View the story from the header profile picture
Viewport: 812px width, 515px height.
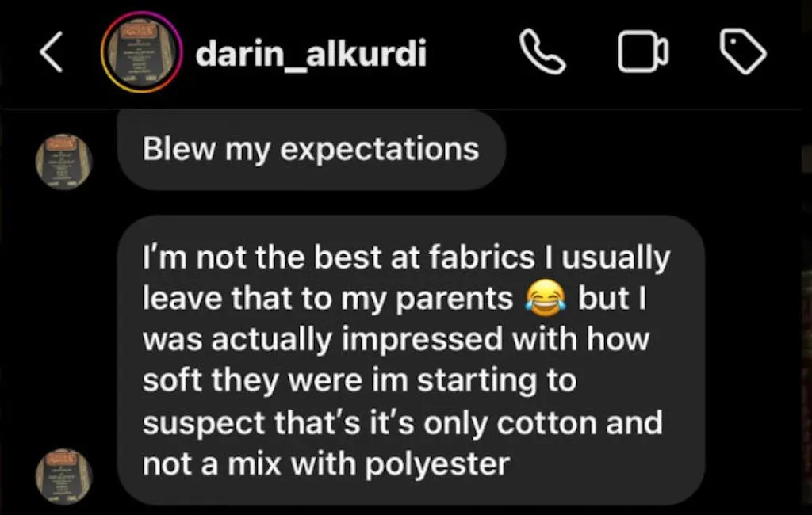coord(141,51)
